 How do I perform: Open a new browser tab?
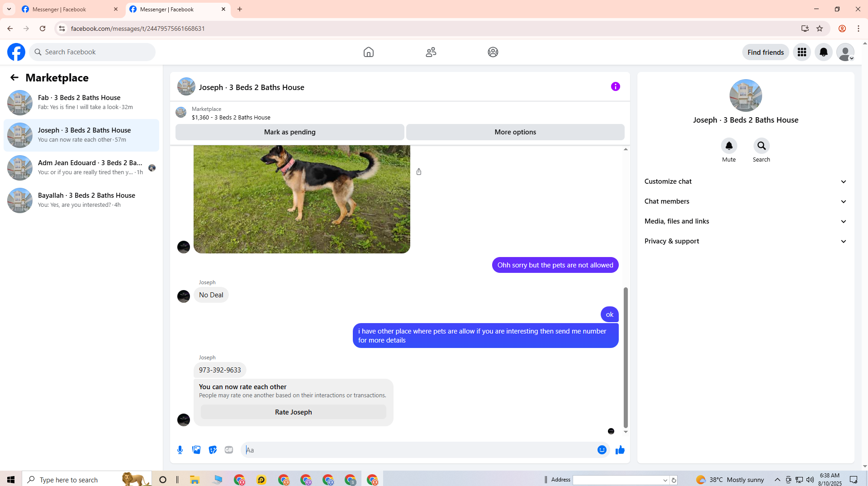(240, 9)
